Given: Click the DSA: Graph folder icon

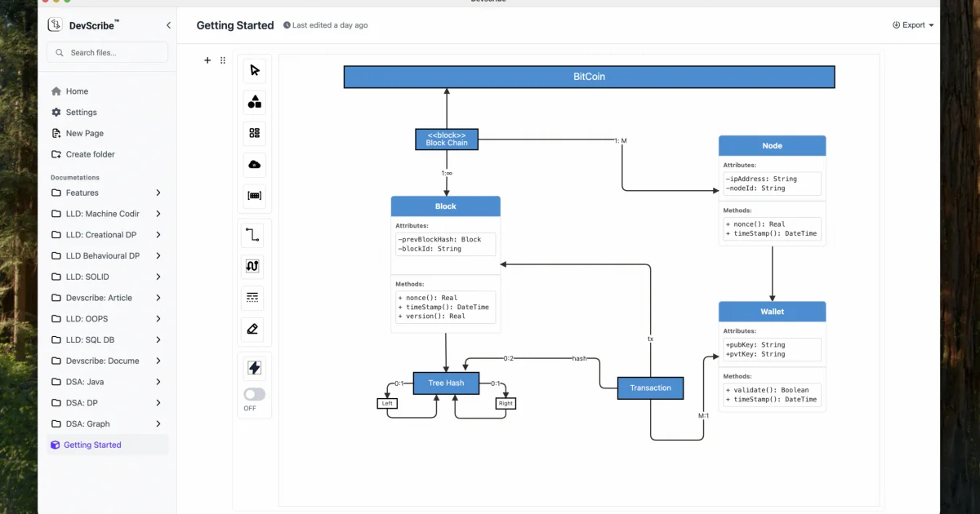Looking at the screenshot, I should coord(56,423).
